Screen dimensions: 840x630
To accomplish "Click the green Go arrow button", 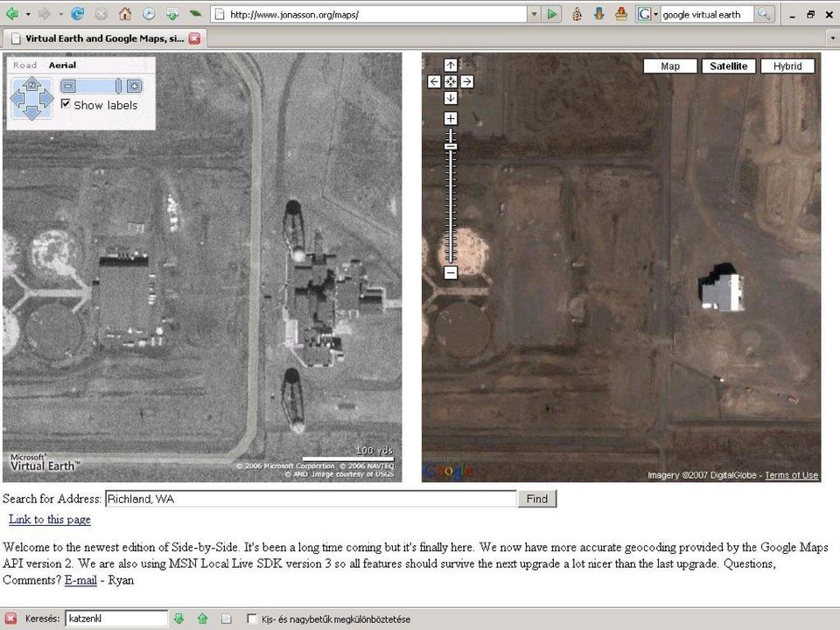I will tap(551, 14).
